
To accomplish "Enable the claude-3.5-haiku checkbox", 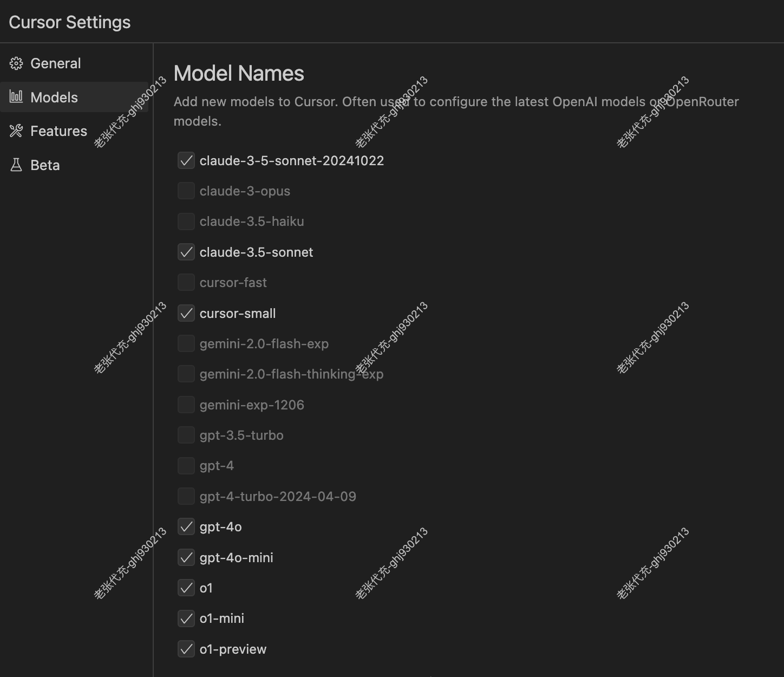I will (186, 221).
